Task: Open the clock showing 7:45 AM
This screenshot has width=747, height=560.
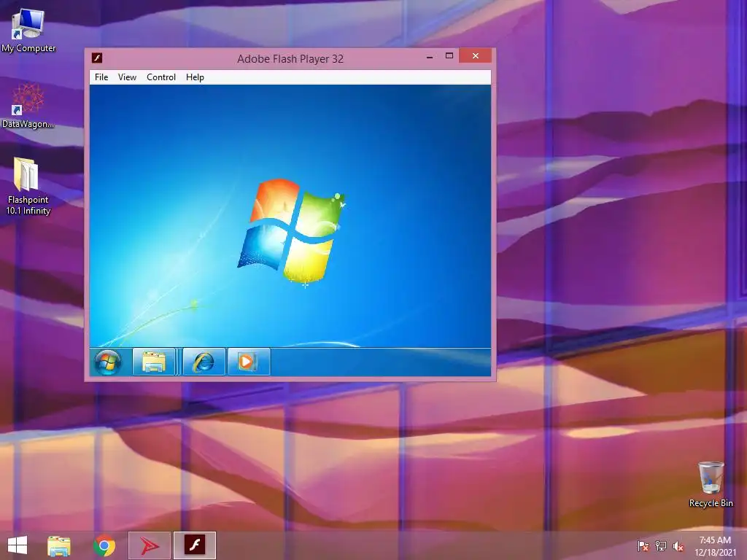Action: (715, 546)
